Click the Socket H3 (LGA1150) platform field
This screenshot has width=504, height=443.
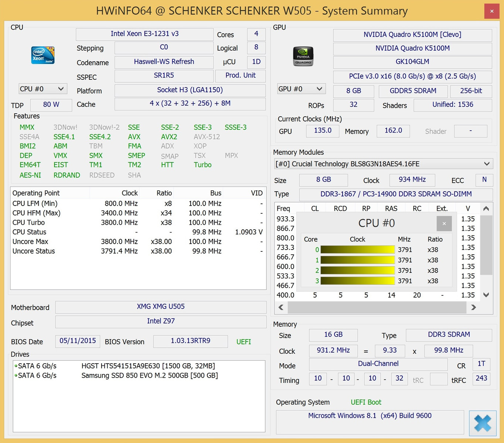tap(190, 90)
